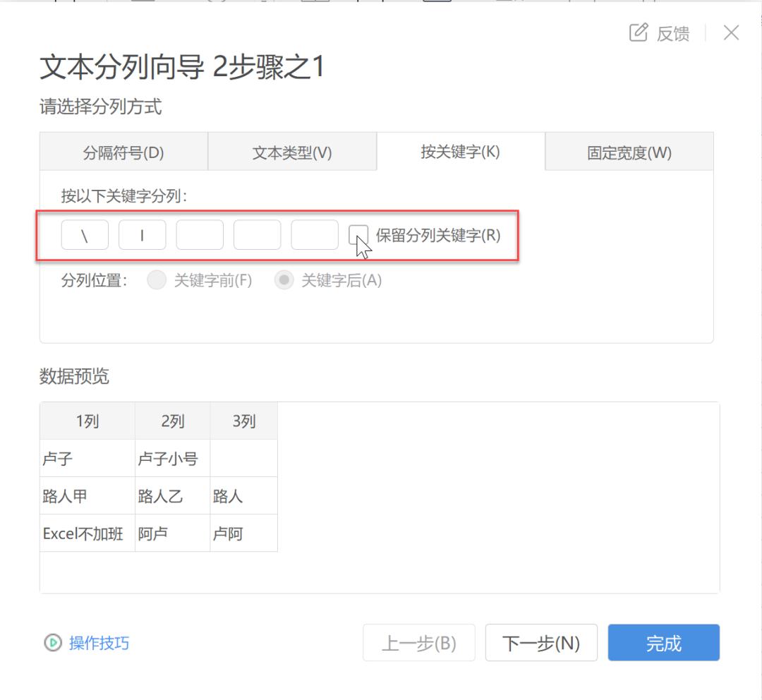Enable the 保留分列关键字(R) checkbox
The image size is (762, 700).
(x=360, y=234)
